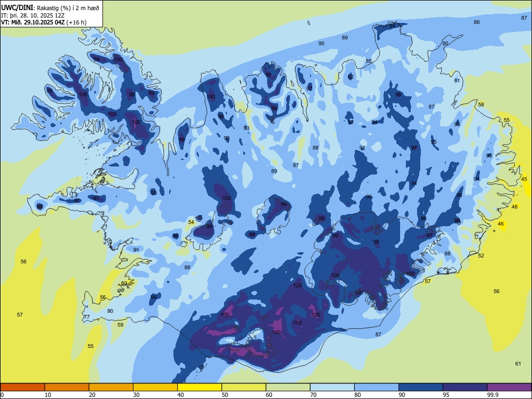Click the humidity value '86' on the map
This screenshot has height=399, width=532.
coord(477,22)
